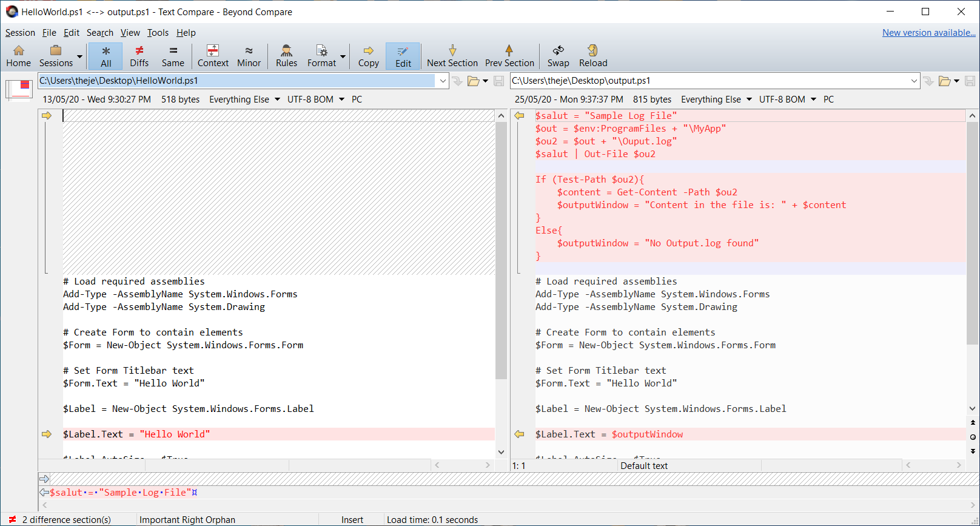Viewport: 980px width, 526px height.
Task: Click right copy-to-left arrow at top section
Action: pyautogui.click(x=519, y=116)
